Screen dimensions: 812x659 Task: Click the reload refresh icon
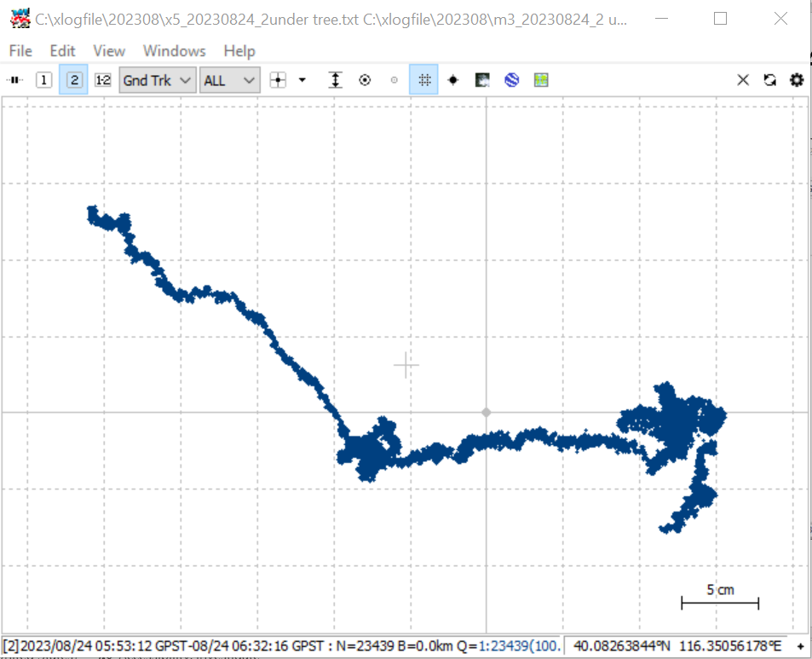770,80
